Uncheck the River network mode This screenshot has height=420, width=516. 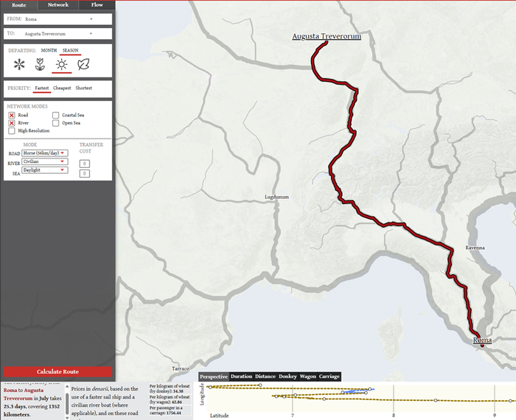point(11,123)
